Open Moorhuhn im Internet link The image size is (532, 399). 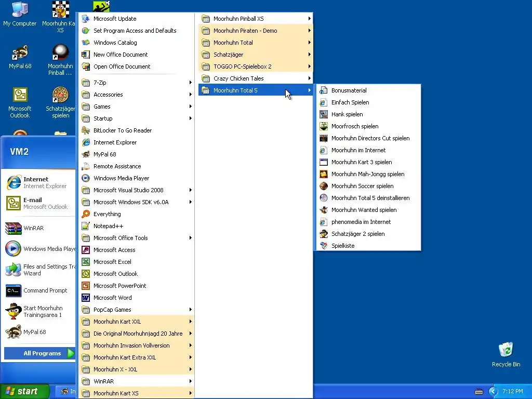click(367, 150)
